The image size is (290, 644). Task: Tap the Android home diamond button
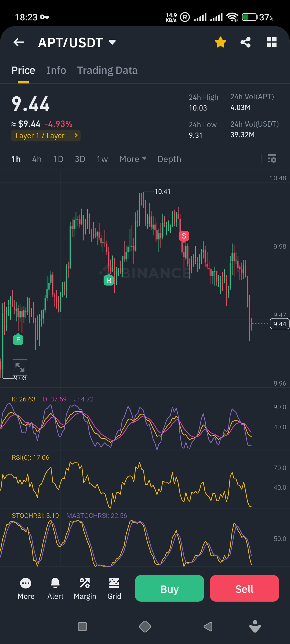(145, 627)
